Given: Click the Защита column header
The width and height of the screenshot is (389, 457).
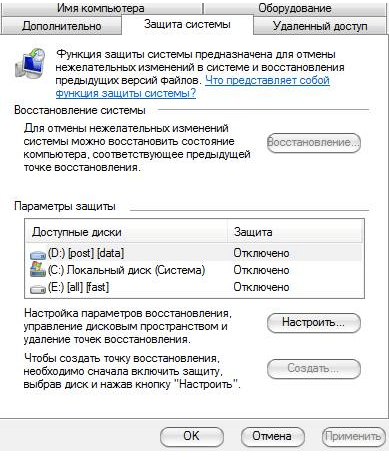Looking at the screenshot, I should (x=295, y=232).
